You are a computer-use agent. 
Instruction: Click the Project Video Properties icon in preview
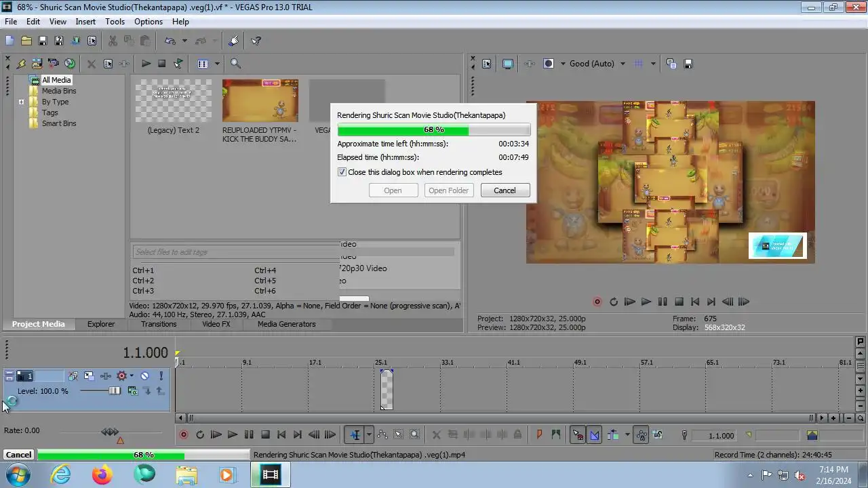pos(486,64)
